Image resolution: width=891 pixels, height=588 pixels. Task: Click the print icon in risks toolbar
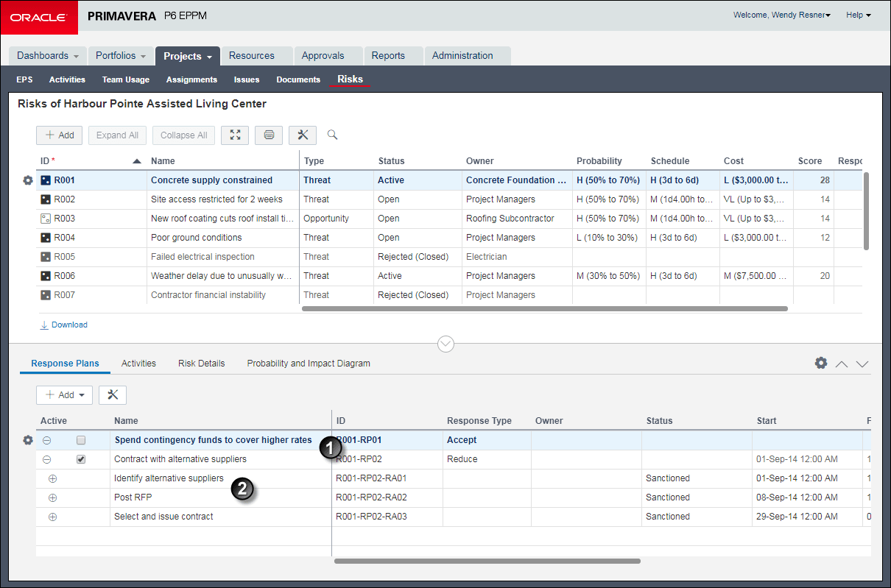[x=269, y=135]
